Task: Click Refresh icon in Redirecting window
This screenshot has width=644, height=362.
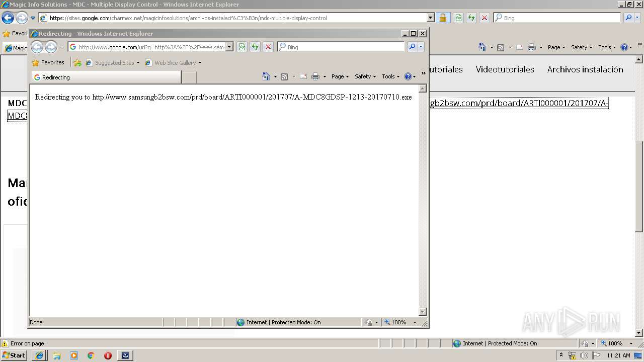Action: coord(255,47)
